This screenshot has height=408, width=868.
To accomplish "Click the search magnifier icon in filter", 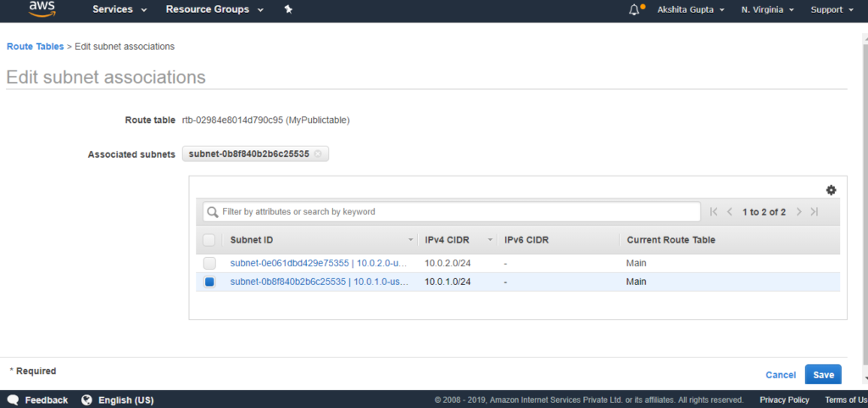I will click(213, 212).
